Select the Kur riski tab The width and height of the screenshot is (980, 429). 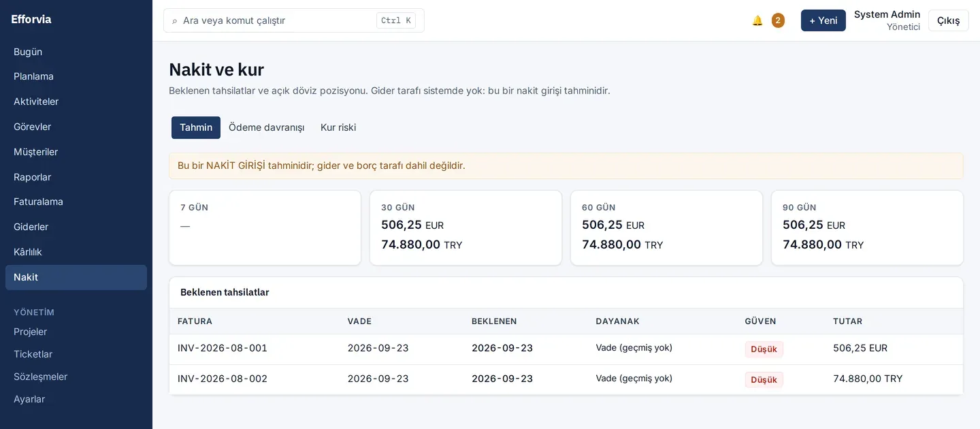(x=338, y=127)
